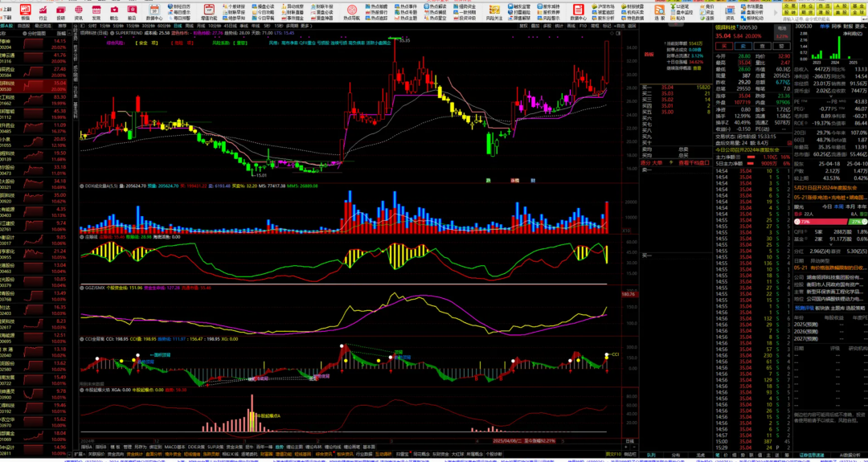Open the 概念 concept icon in toolbar
Viewport: 868px width, 462px height.
[x=114, y=11]
